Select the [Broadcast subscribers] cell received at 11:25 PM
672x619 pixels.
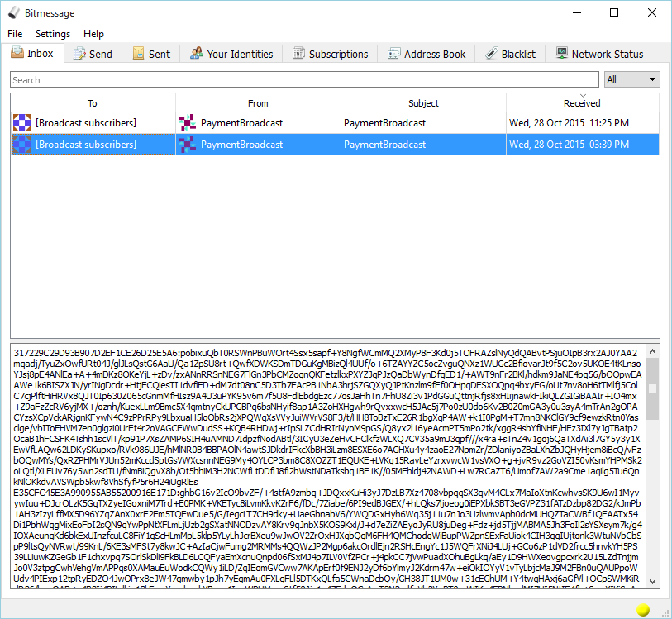point(93,123)
